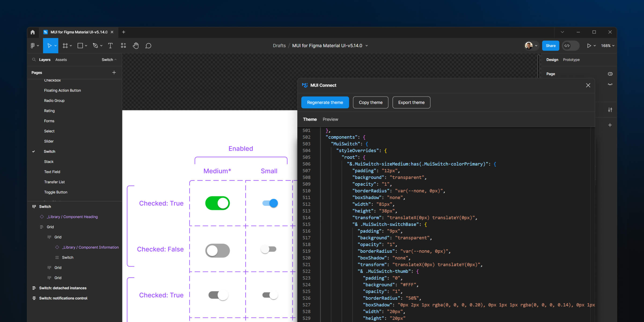The width and height of the screenshot is (644, 322).
Task: Open the zoom level 168% dropdown
Action: [x=607, y=46]
